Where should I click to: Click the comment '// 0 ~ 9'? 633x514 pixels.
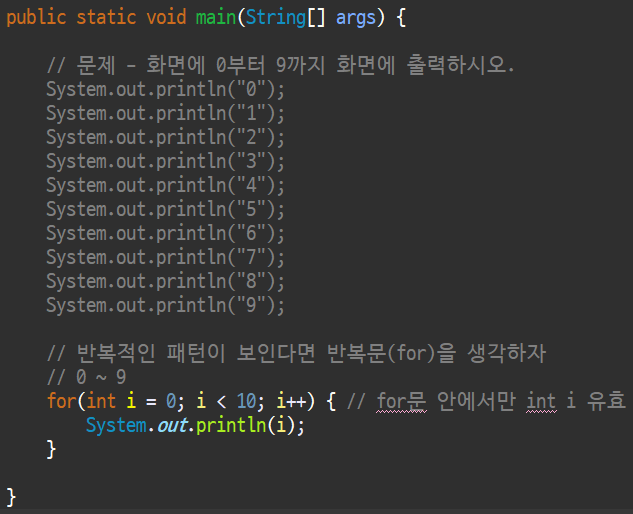pos(86,377)
